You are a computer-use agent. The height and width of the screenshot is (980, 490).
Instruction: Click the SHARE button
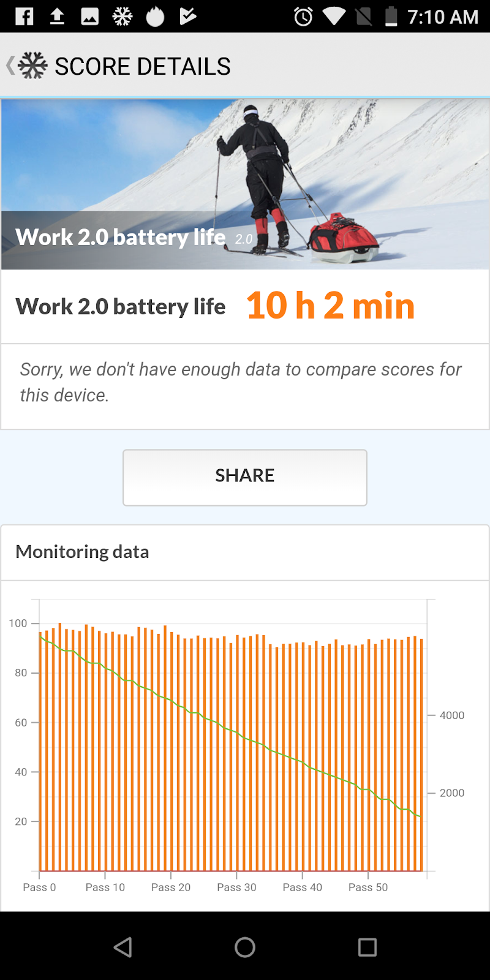click(x=245, y=478)
